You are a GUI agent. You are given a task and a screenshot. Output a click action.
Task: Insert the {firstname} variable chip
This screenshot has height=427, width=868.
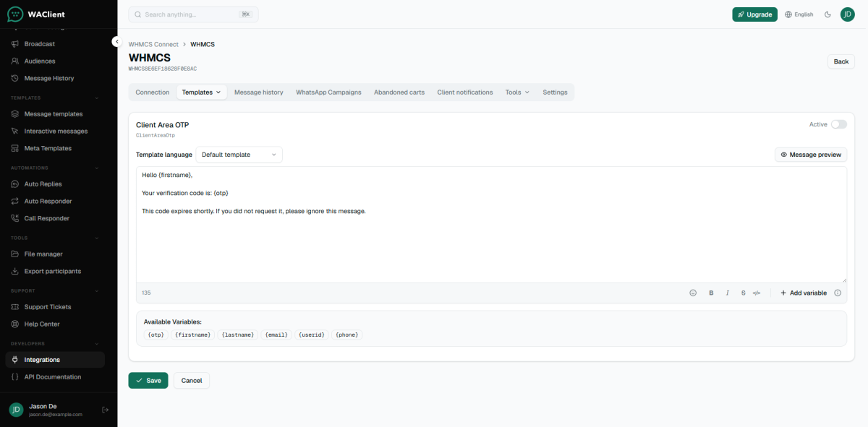193,335
